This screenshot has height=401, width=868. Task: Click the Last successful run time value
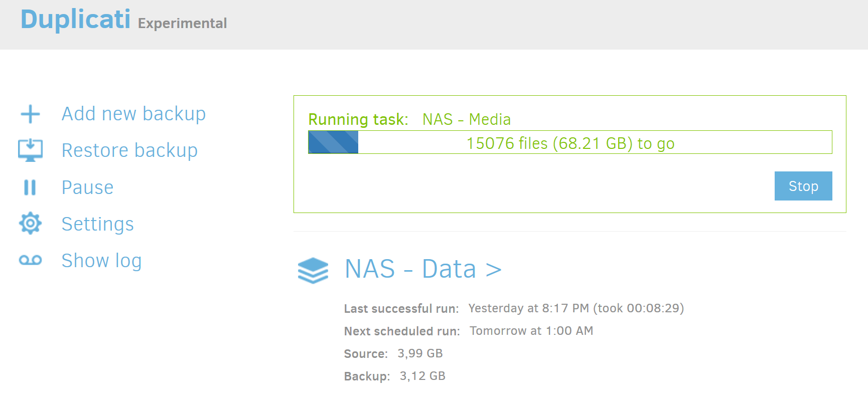point(576,308)
